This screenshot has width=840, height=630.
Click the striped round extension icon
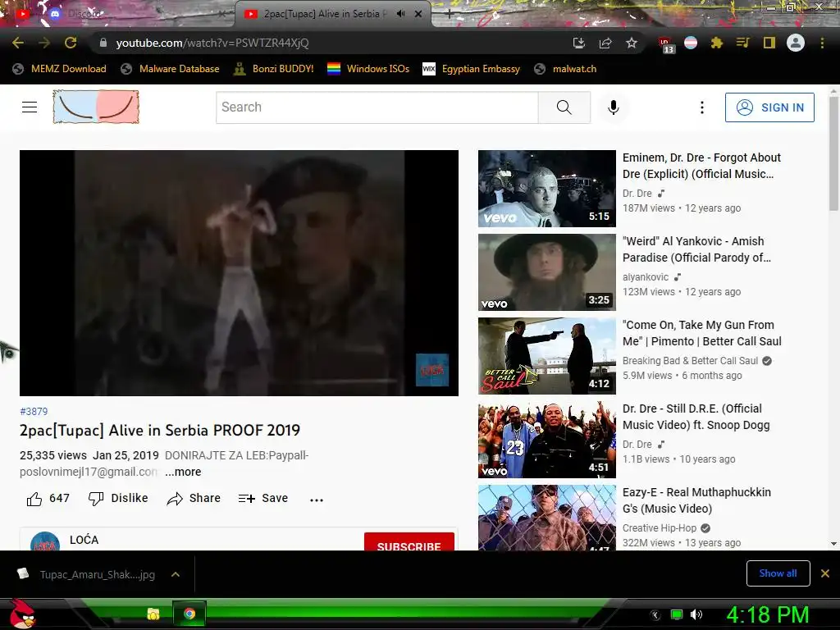click(x=691, y=43)
